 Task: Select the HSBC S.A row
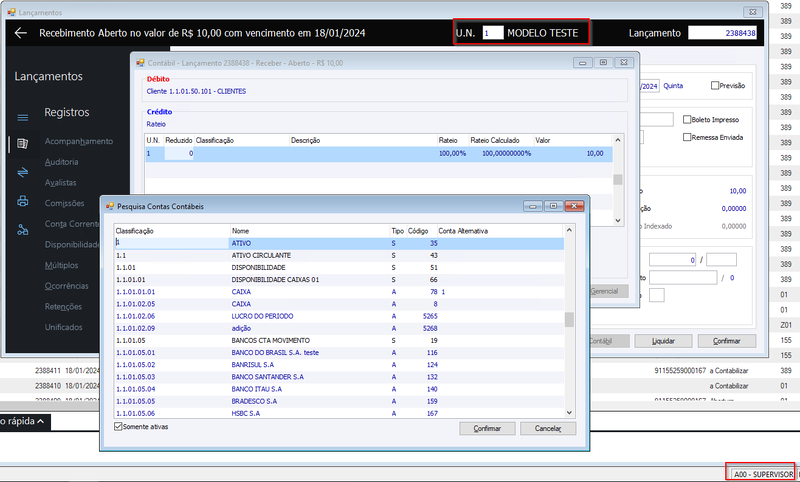coord(339,413)
